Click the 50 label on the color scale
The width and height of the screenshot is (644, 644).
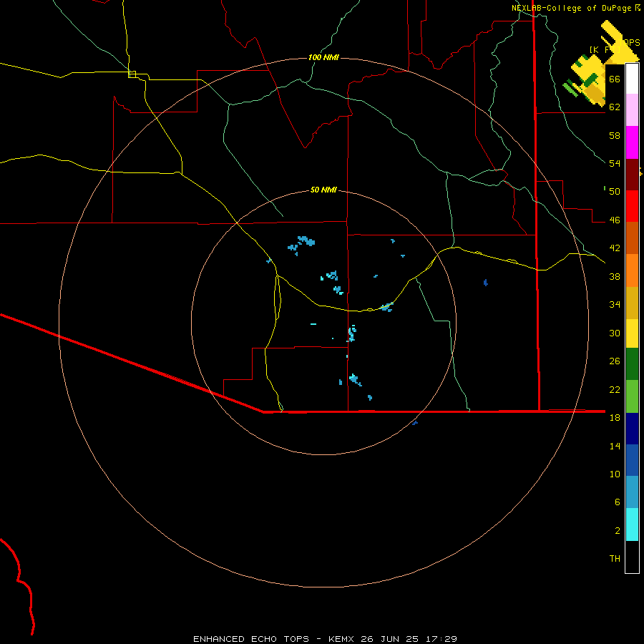tap(615, 192)
